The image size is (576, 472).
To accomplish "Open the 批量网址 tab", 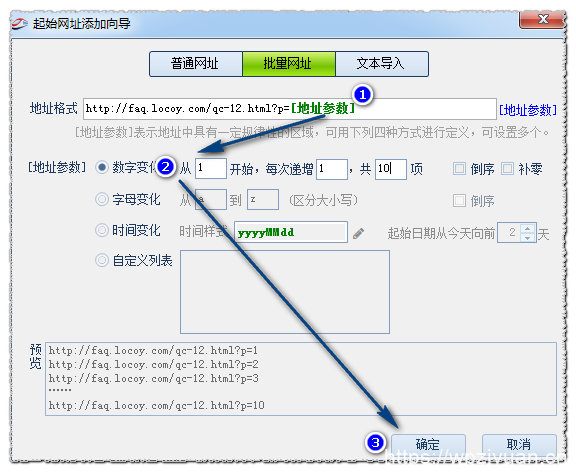I will coord(289,64).
